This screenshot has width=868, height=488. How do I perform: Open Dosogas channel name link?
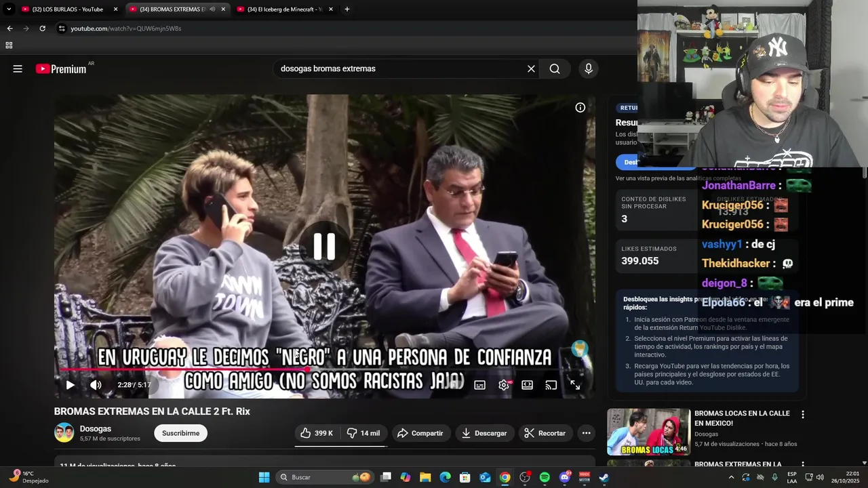coord(96,428)
